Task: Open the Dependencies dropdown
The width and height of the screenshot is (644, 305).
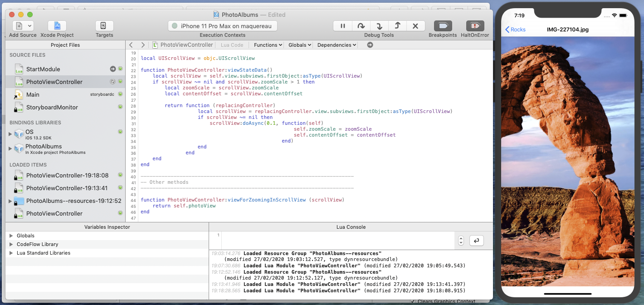Action: [337, 45]
